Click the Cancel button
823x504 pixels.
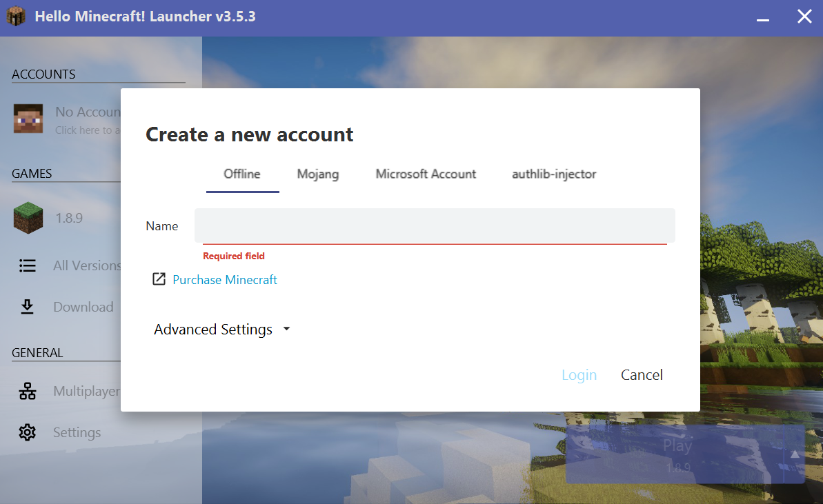642,375
